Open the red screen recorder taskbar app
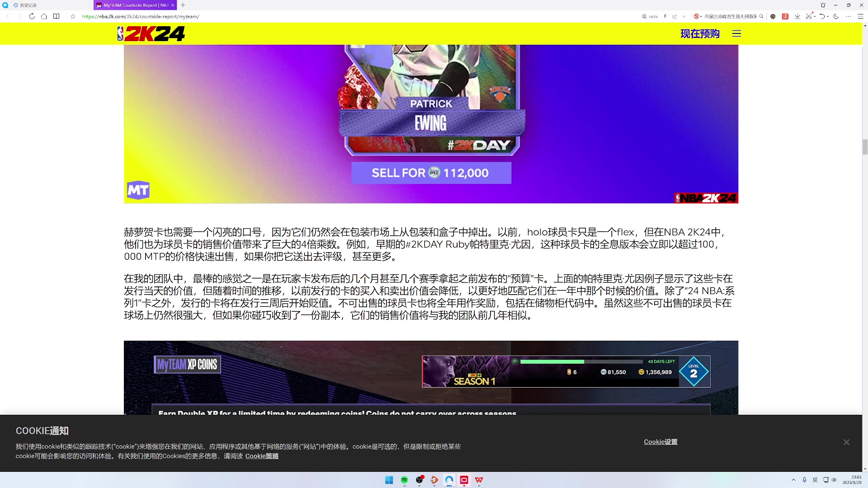 point(464,480)
